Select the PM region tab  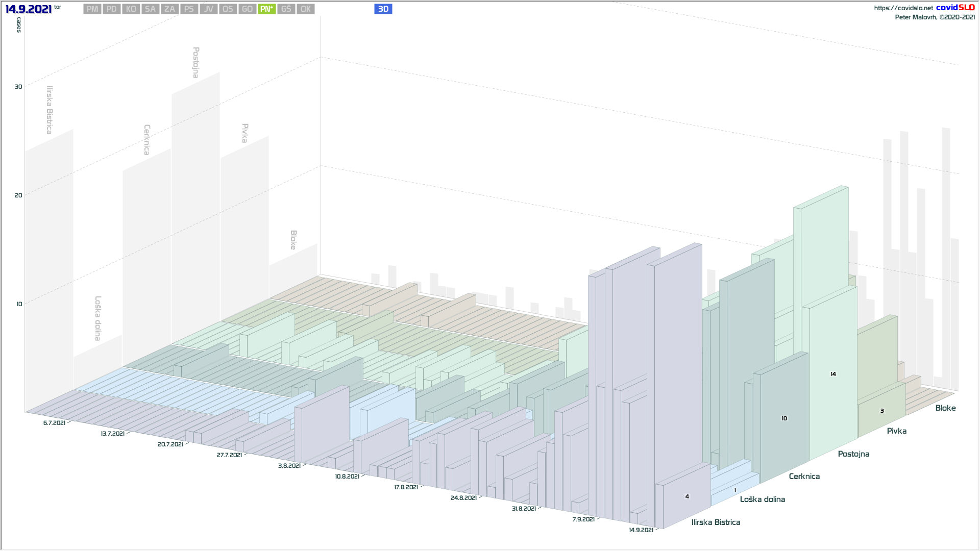point(92,9)
